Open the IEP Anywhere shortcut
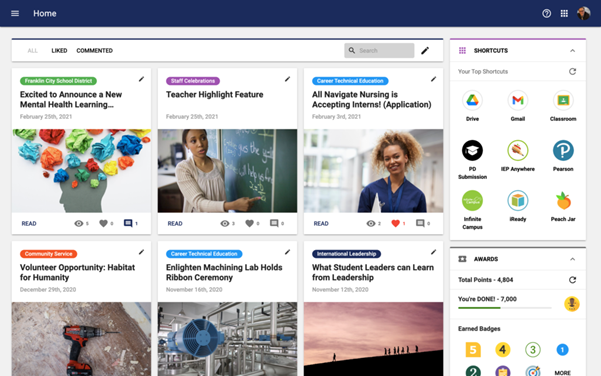Screen dimensions: 601x376 click(x=517, y=150)
